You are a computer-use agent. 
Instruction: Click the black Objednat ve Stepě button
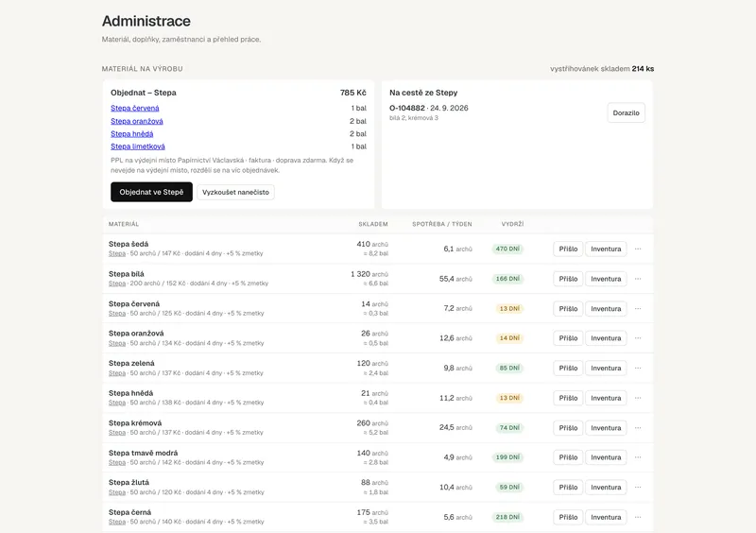151,192
